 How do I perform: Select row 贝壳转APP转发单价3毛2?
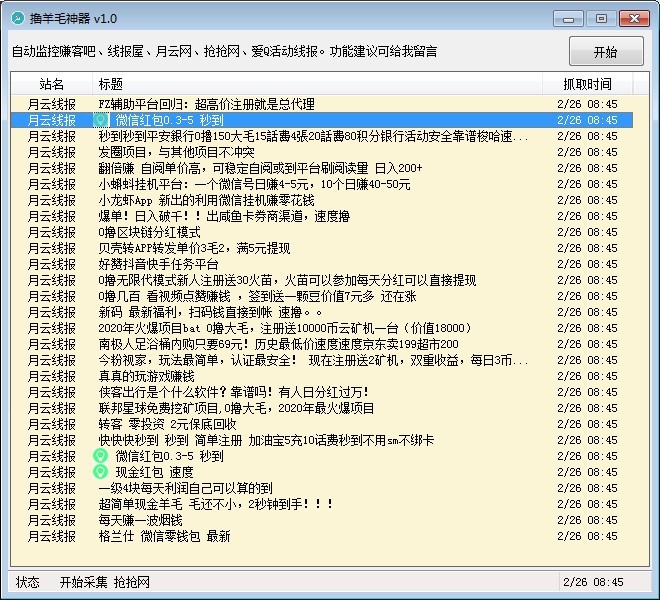[322, 248]
